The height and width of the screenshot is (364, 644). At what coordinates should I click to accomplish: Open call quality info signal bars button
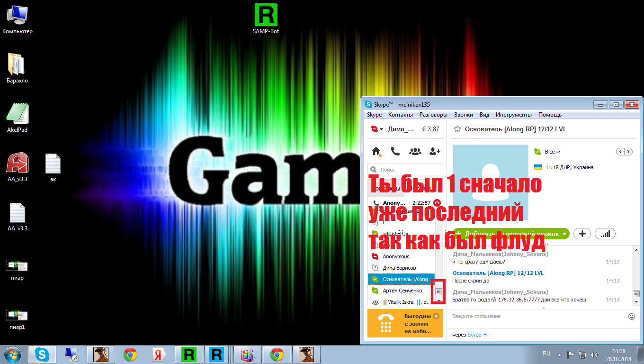605,234
